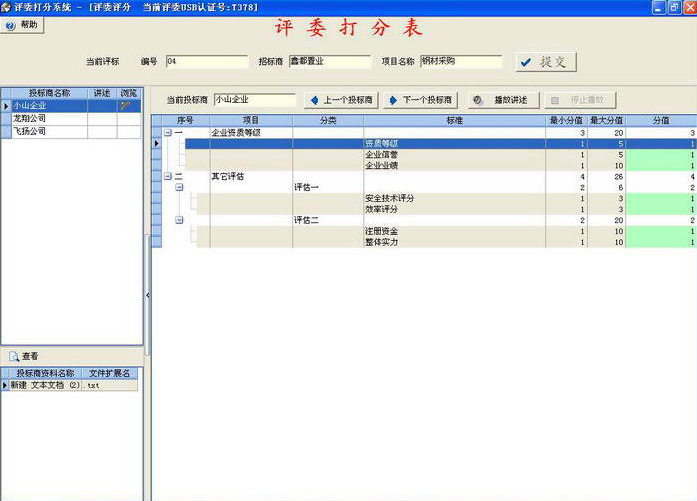Click the 文件扩展名 column header
This screenshot has height=501, width=697.
[x=110, y=373]
